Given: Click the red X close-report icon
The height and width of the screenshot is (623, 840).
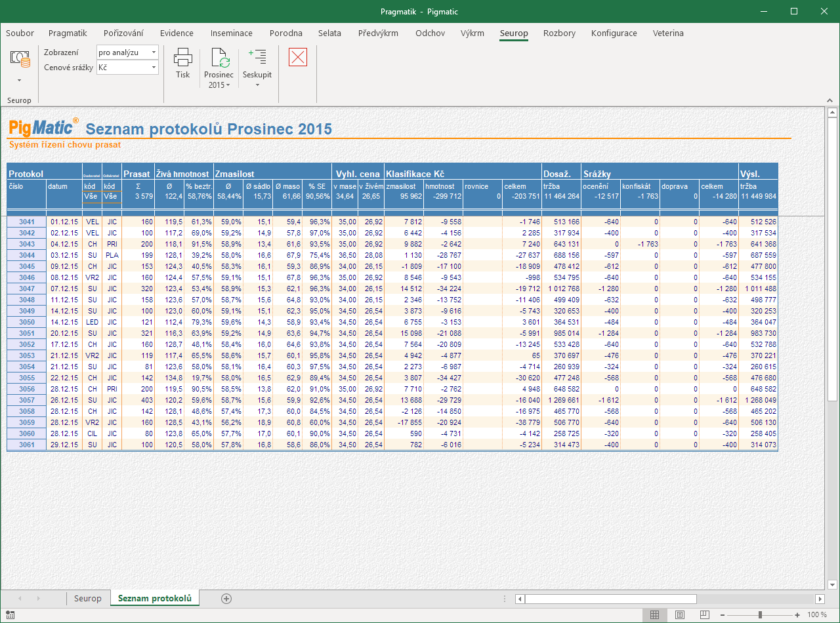Looking at the screenshot, I should click(x=298, y=57).
